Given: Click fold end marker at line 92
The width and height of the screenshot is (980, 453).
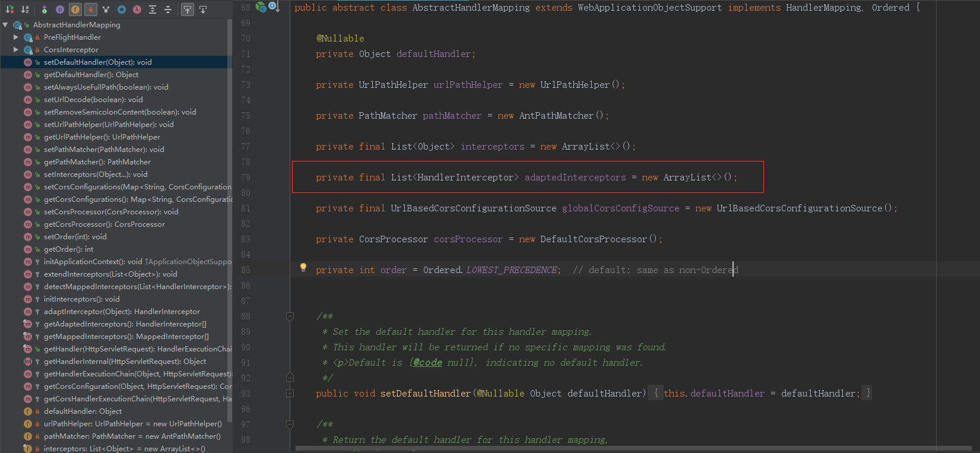Looking at the screenshot, I should tap(290, 377).
